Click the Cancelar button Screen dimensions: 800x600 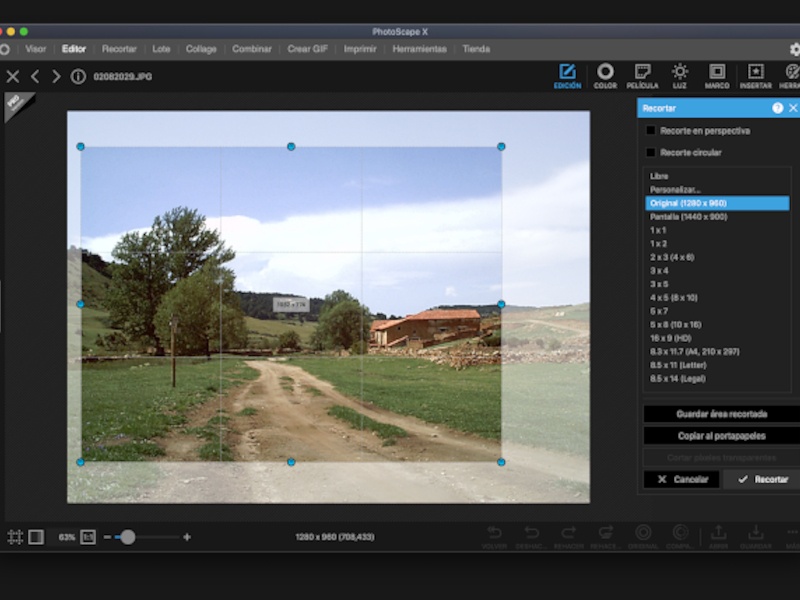[682, 480]
